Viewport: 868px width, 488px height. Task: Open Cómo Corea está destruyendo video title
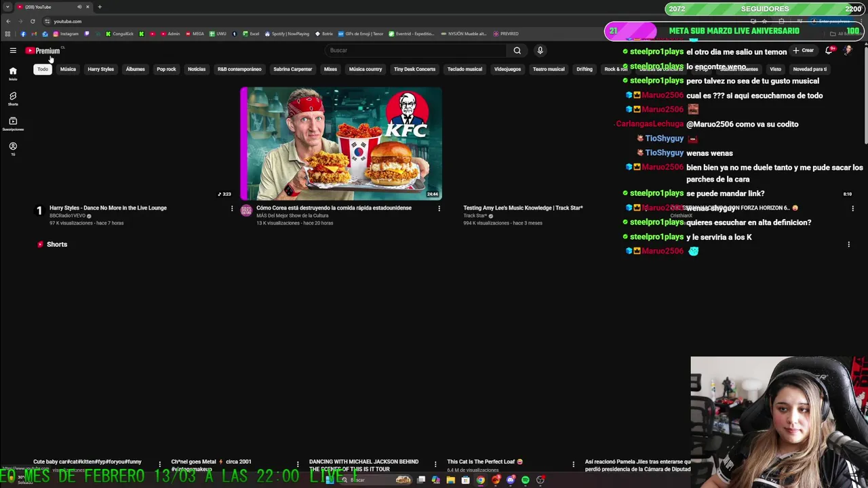[x=334, y=208]
